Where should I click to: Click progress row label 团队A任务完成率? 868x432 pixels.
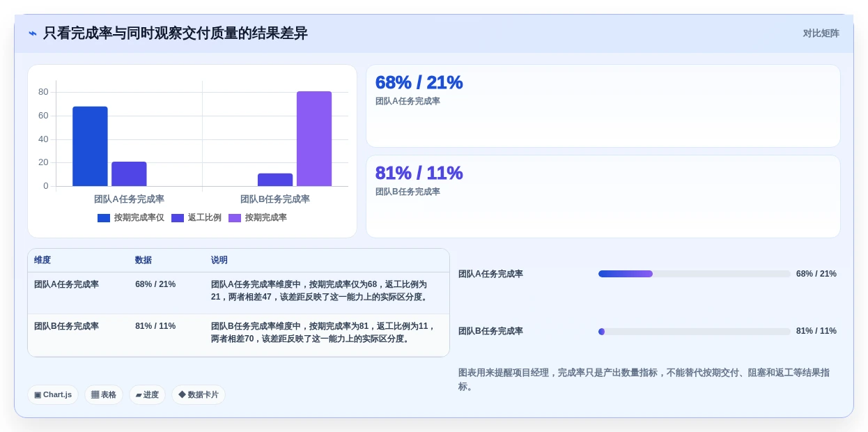pyautogui.click(x=490, y=274)
